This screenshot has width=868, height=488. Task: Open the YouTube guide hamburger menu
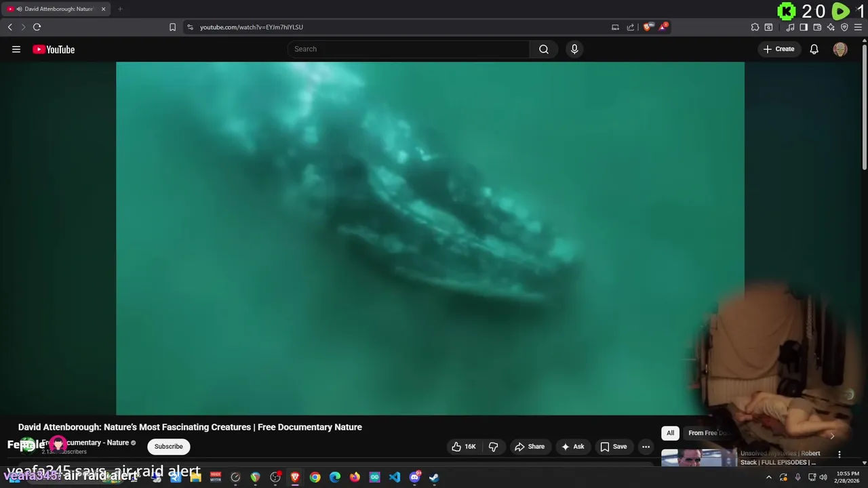pyautogui.click(x=16, y=49)
